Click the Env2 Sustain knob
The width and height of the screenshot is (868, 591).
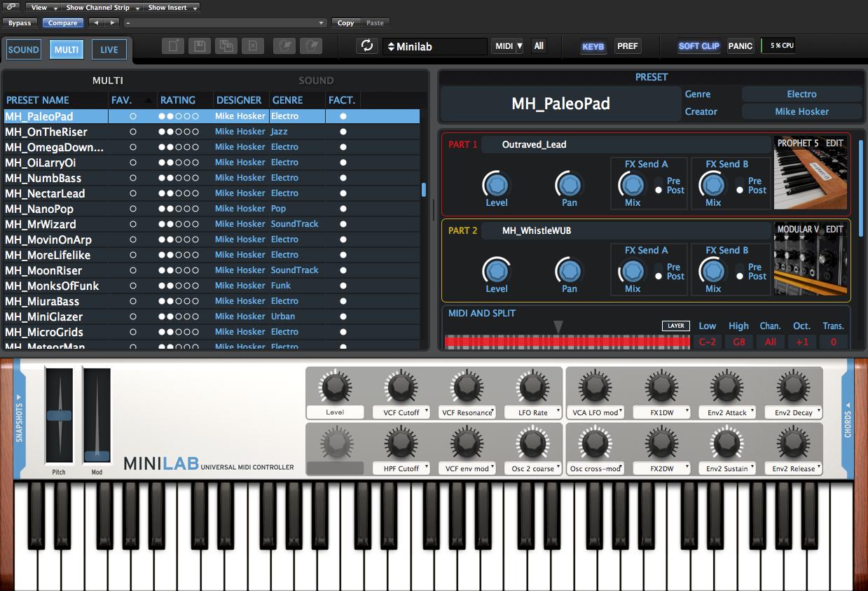(726, 442)
